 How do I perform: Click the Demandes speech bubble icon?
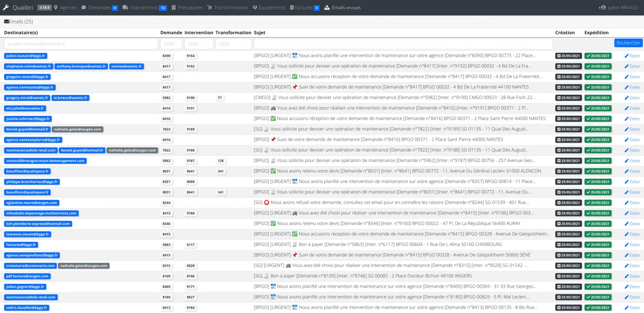[x=84, y=8]
